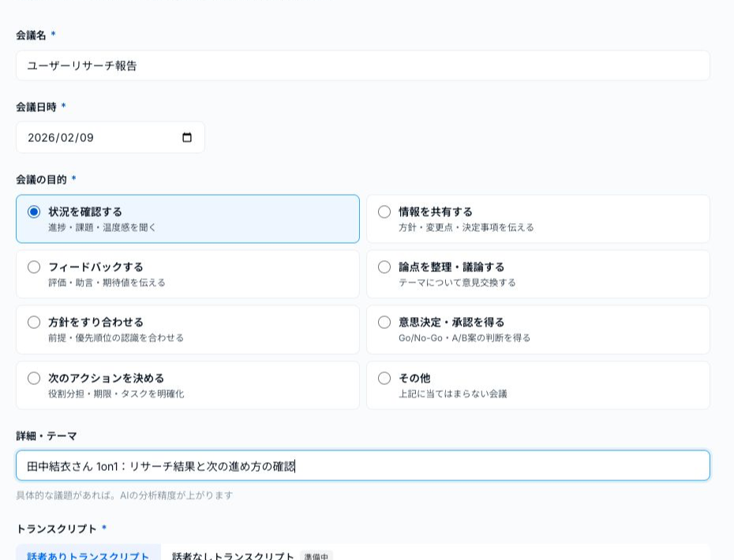Select the 情報を共有する radio option
The width and height of the screenshot is (734, 560).
(384, 212)
